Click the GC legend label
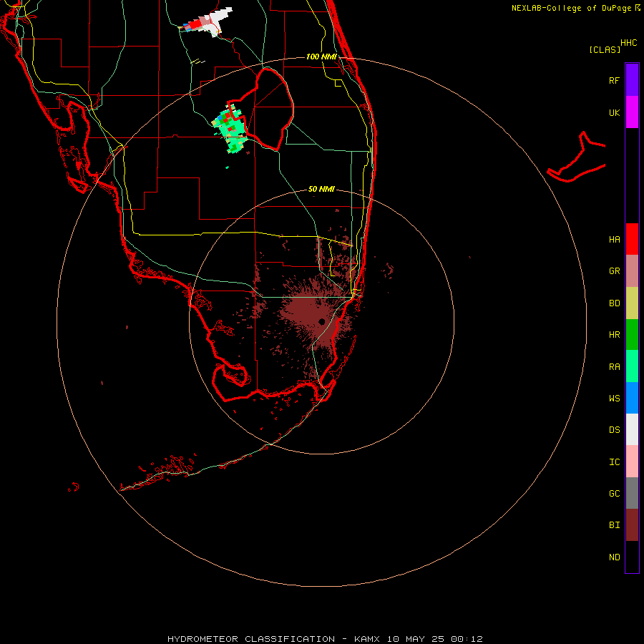The image size is (644, 644). tap(614, 494)
